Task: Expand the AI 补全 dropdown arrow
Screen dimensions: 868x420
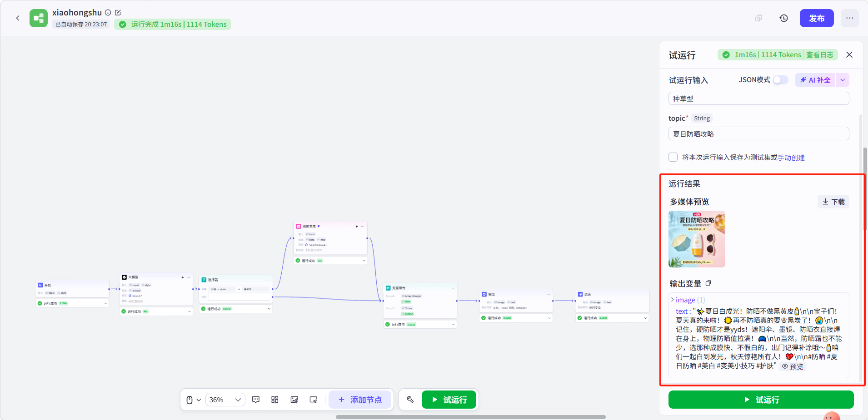Action: tap(843, 80)
